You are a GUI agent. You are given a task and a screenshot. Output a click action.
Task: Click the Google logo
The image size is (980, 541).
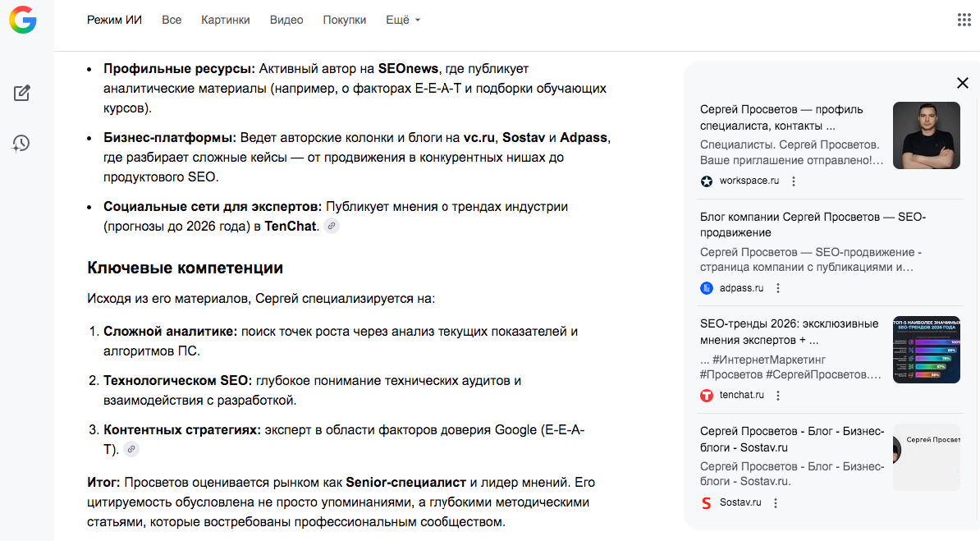22,21
